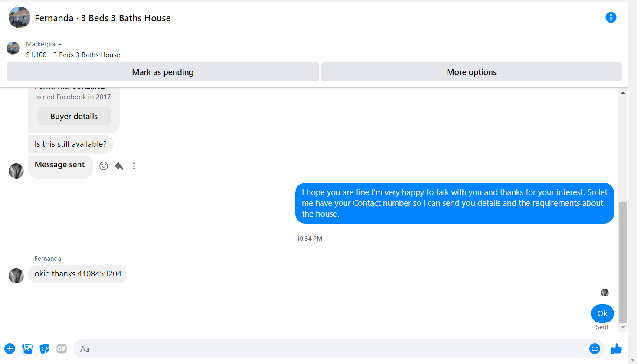Click the scroll-up arrow of the chat
Viewport: 637px width, 364px height.
623,92
